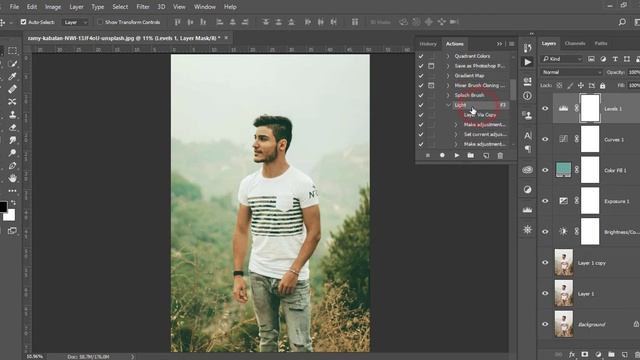Image resolution: width=640 pixels, height=360 pixels.
Task: Expand the Gradient Map action
Action: click(x=448, y=76)
